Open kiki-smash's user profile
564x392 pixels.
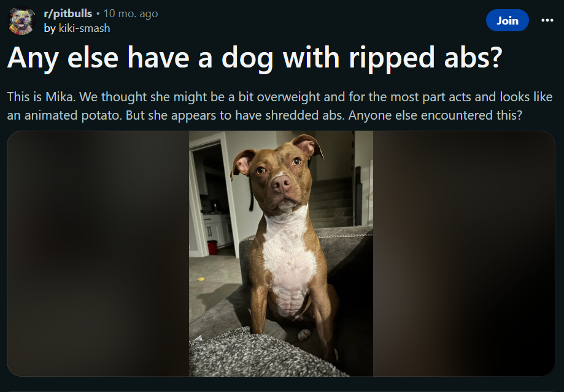(84, 28)
